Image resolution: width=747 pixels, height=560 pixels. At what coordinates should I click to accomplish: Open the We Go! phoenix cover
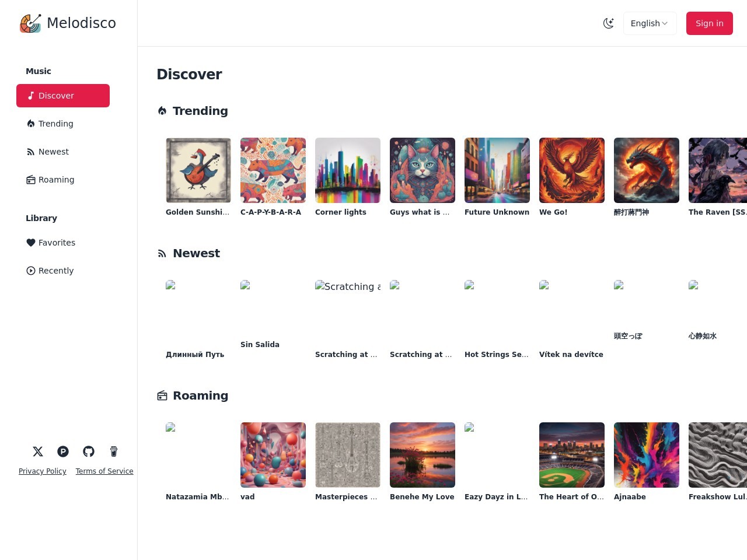[x=572, y=170]
